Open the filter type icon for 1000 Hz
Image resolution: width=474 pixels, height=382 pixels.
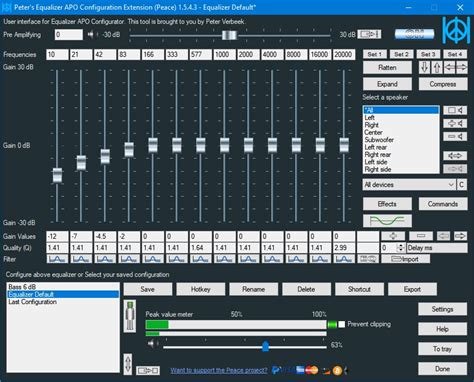coord(225,259)
